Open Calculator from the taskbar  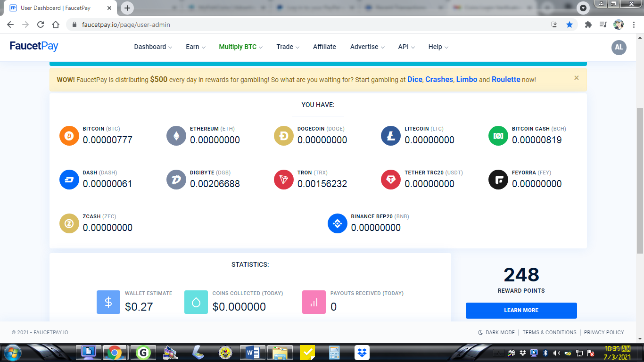coord(334,352)
